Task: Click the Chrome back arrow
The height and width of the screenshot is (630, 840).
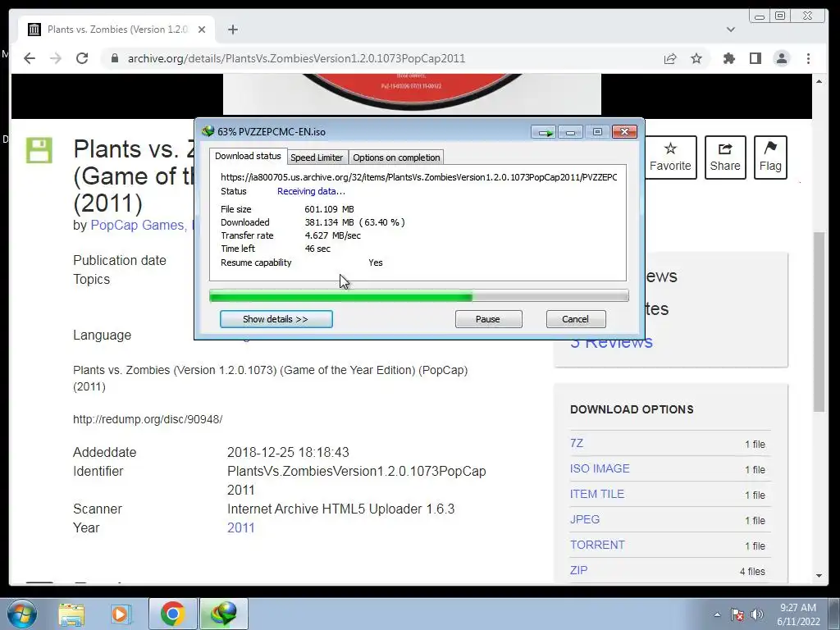Action: 30,58
